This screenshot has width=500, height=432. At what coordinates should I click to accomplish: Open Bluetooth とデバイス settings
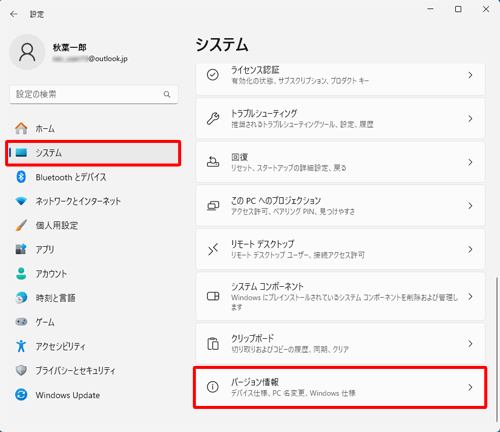(x=71, y=177)
